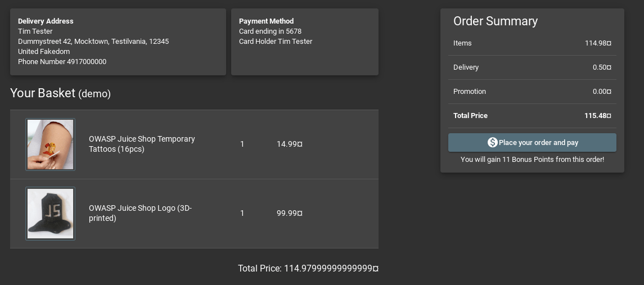The width and height of the screenshot is (644, 285).
Task: Click the Order Summary heading
Action: pos(496,21)
